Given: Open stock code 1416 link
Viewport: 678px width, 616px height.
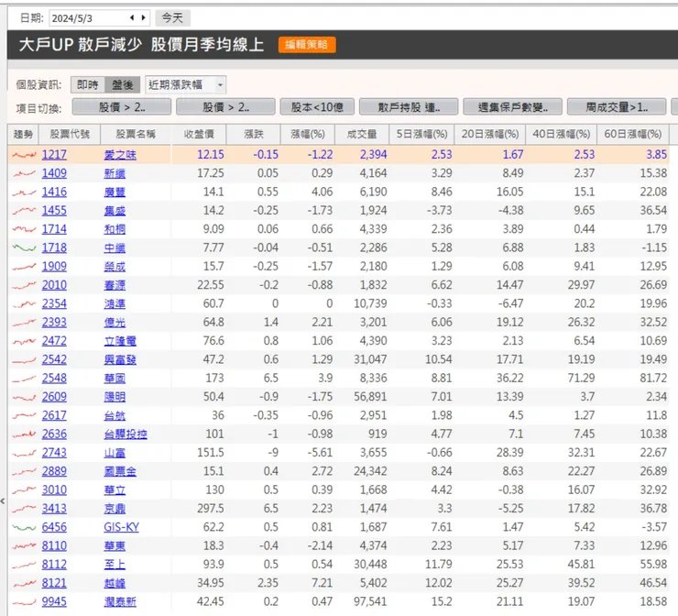Looking at the screenshot, I should click(x=54, y=192).
